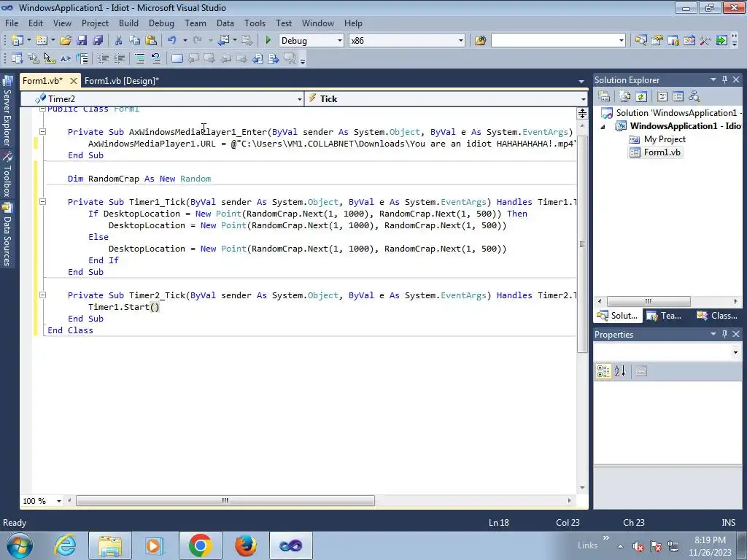The image size is (747, 560).
Task: Undo the last action
Action: [x=172, y=41]
